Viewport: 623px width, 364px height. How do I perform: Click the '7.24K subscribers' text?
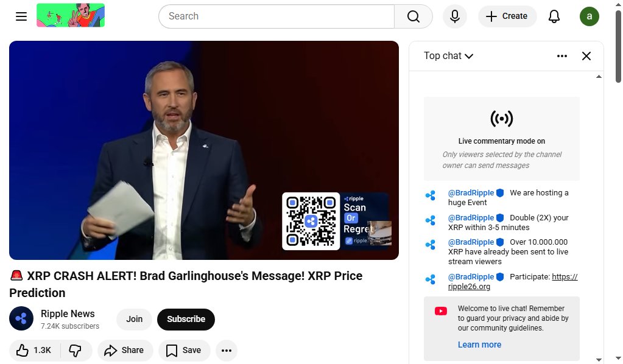70,326
